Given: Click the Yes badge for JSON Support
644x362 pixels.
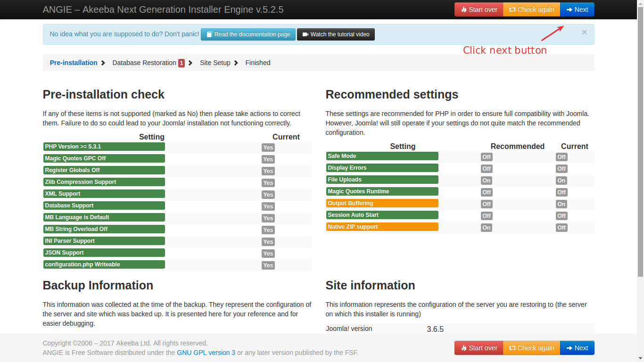Looking at the screenshot, I should 268,254.
